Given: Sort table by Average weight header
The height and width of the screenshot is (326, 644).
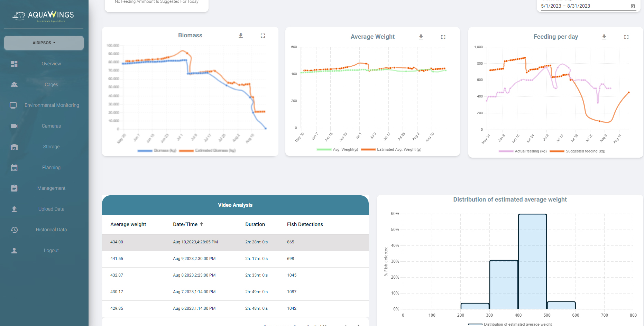Looking at the screenshot, I should pos(128,224).
